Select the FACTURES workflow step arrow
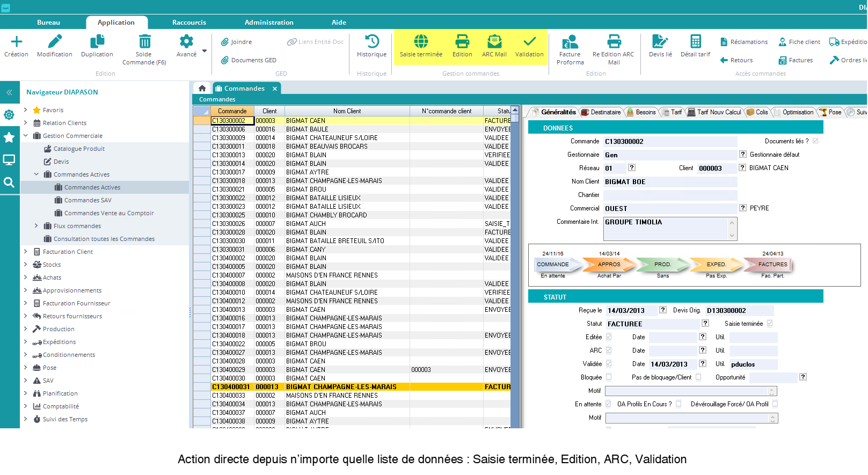This screenshot has width=868, height=475. 772,265
